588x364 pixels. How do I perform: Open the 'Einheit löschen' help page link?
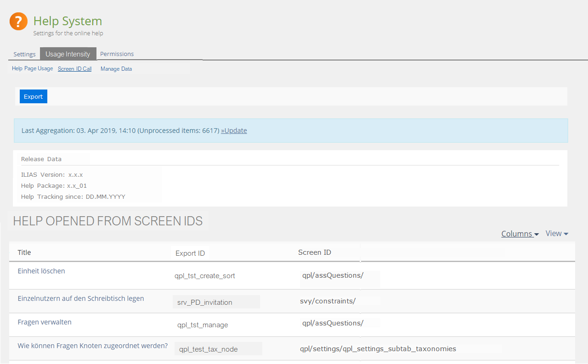pos(41,271)
